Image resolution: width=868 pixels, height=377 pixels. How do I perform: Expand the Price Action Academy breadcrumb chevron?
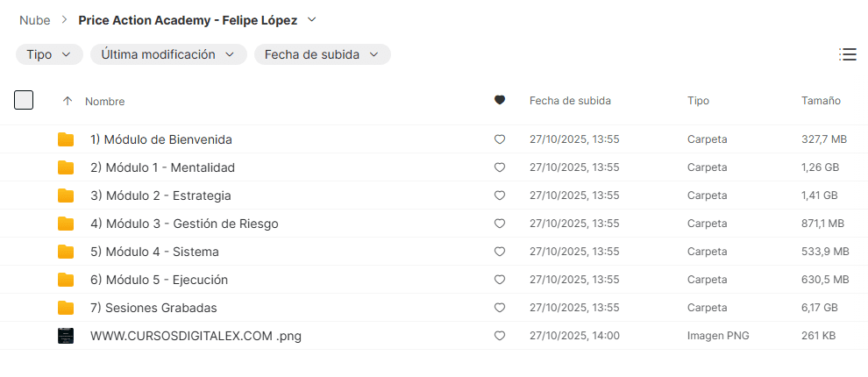[x=312, y=19]
